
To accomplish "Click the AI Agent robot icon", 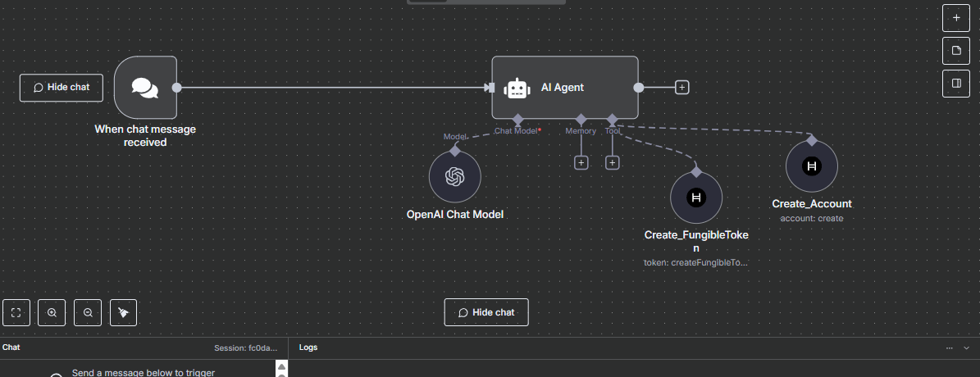I will pos(517,88).
